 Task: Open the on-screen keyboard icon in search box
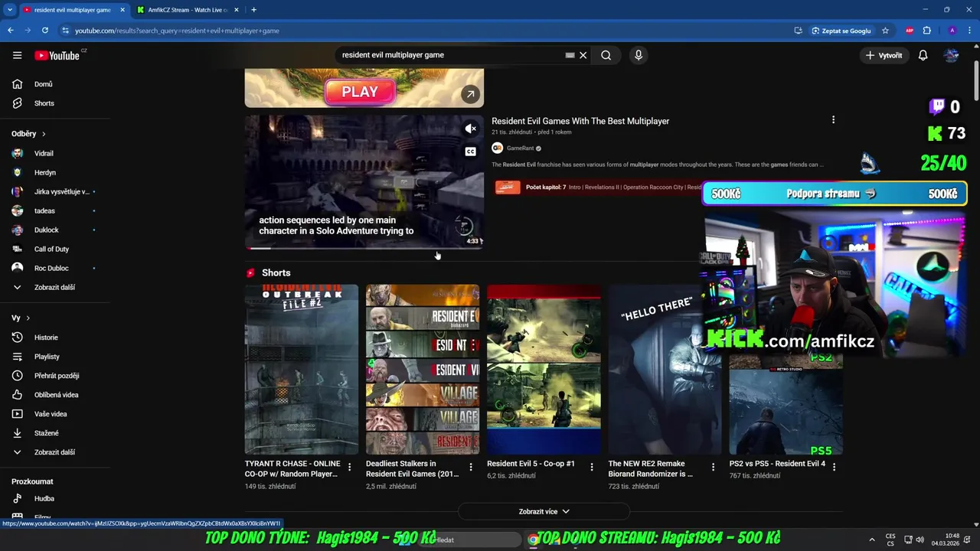570,55
